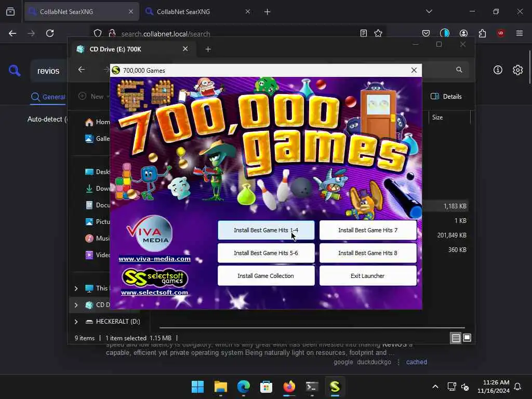Open Home in Explorer sidebar

[x=97, y=122]
